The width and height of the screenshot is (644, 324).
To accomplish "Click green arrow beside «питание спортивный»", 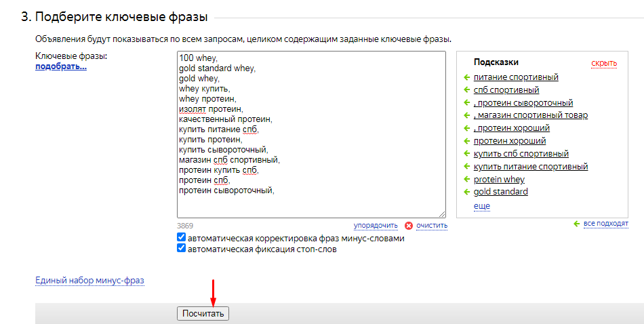I will pos(466,77).
